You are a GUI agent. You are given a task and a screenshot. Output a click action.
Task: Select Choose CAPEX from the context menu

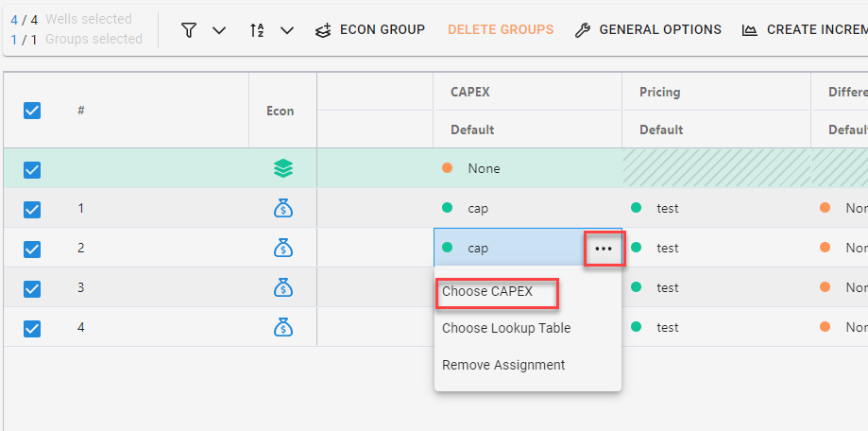487,292
